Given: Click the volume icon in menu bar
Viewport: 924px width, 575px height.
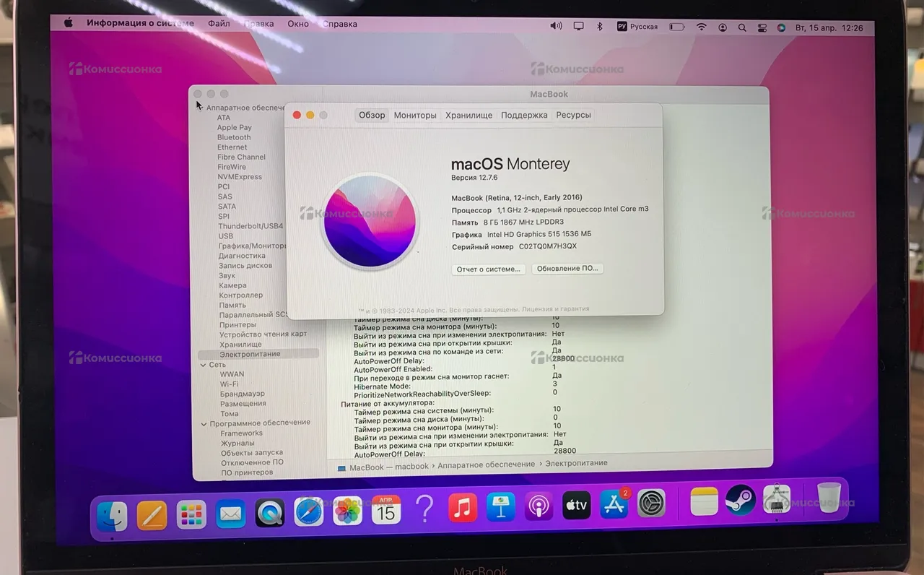Looking at the screenshot, I should point(556,26).
